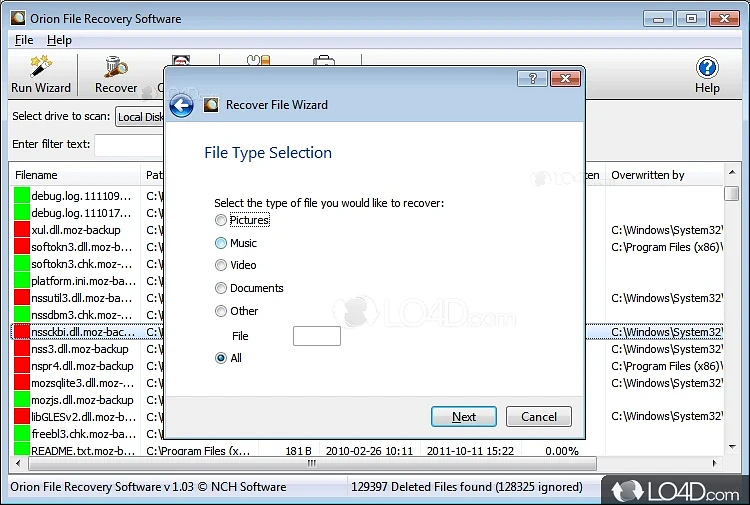Click the 0.00% overwritten cell
The width and height of the screenshot is (750, 505).
(x=562, y=450)
